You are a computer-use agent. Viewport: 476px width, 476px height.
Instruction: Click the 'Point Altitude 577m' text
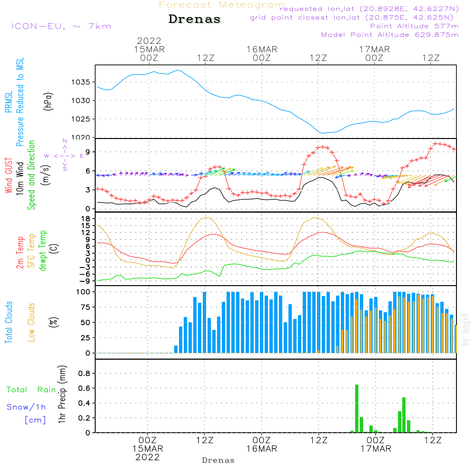point(415,26)
